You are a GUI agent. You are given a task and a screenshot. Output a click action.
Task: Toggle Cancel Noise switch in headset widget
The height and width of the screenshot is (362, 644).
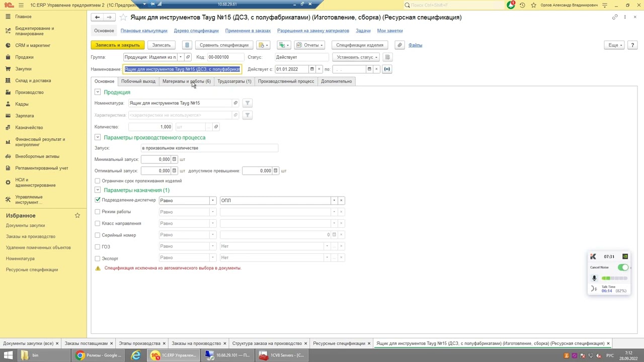click(623, 267)
